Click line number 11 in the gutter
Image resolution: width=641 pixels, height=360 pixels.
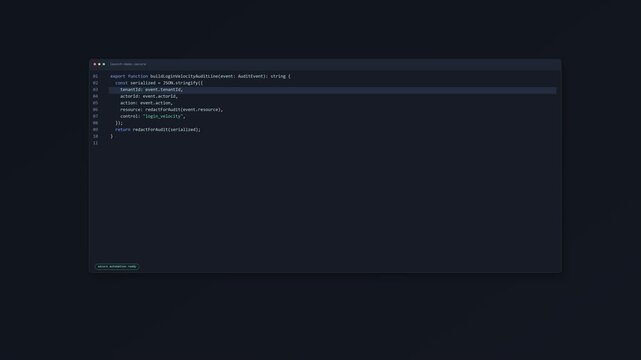point(95,143)
